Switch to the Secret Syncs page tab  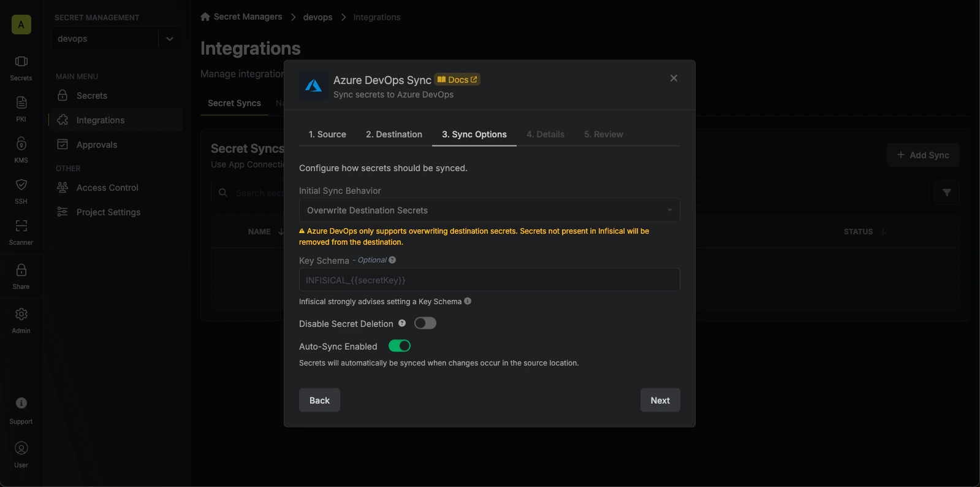pos(234,103)
